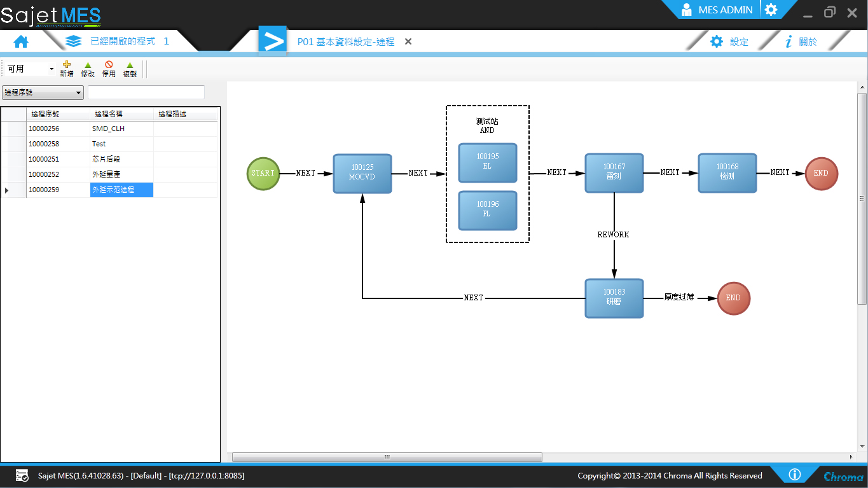Click the green START node

(x=263, y=173)
